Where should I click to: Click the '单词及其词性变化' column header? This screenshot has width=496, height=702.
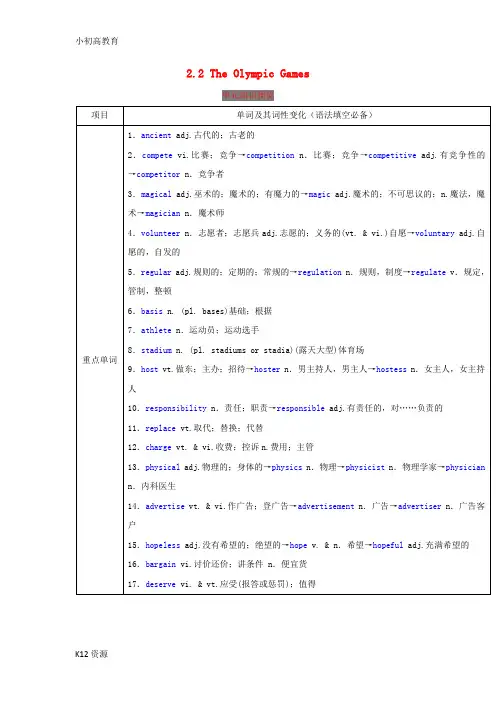(x=307, y=116)
